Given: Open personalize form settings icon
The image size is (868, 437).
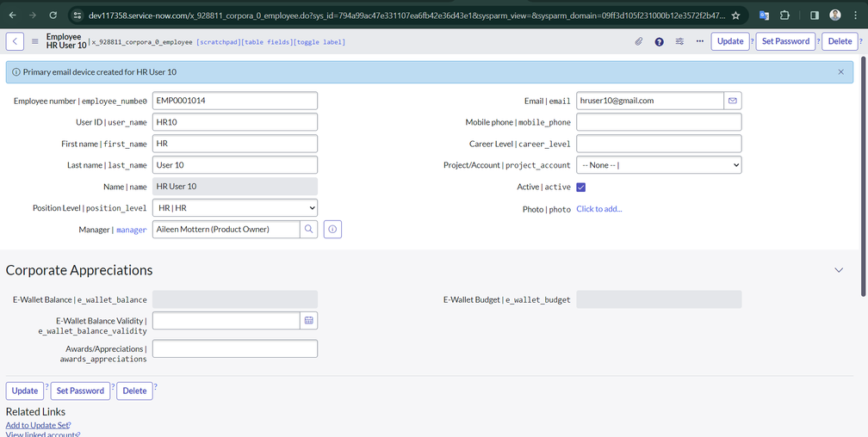Looking at the screenshot, I should click(x=679, y=41).
